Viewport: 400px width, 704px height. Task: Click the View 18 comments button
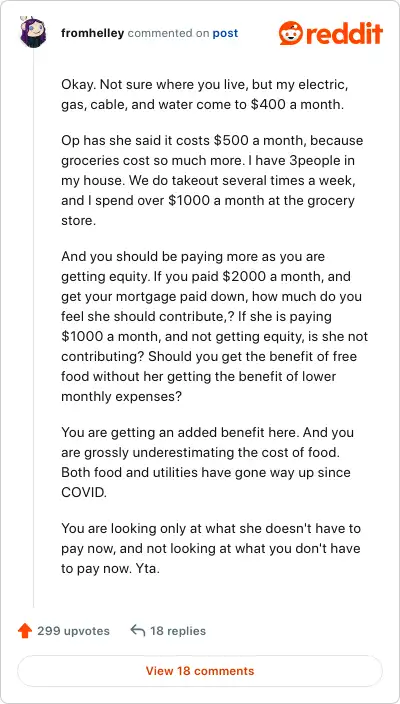click(200, 671)
